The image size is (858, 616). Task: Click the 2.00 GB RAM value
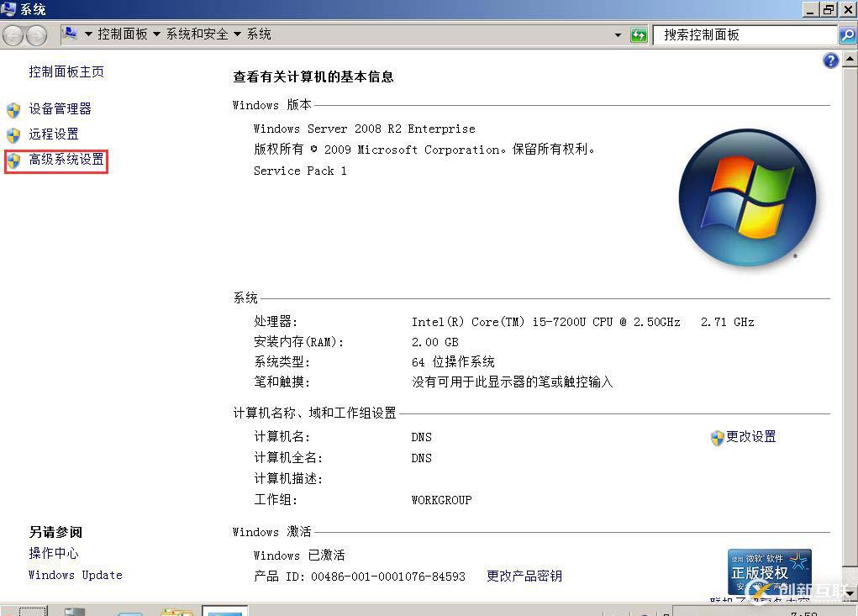click(x=435, y=343)
